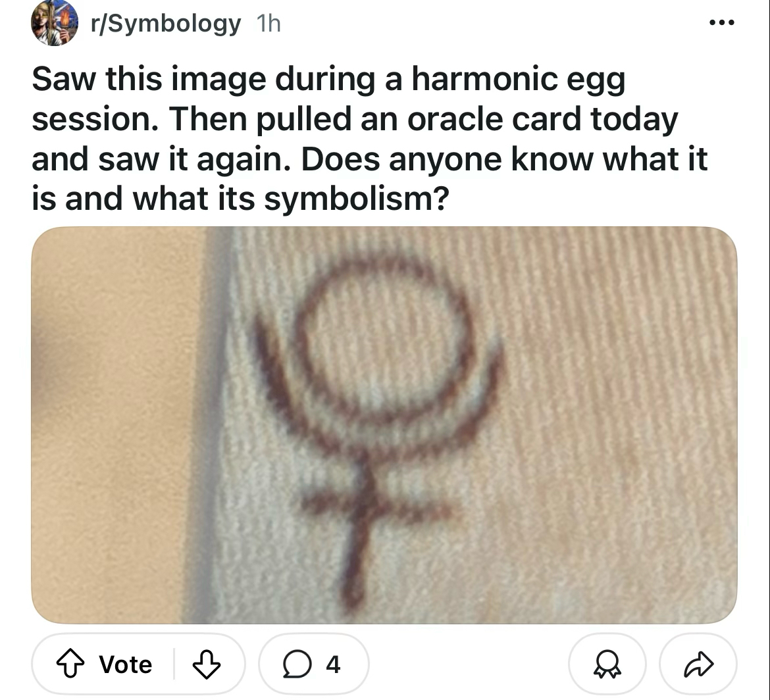The width and height of the screenshot is (770, 700).
Task: Click the post title text to open post
Action: 369,138
